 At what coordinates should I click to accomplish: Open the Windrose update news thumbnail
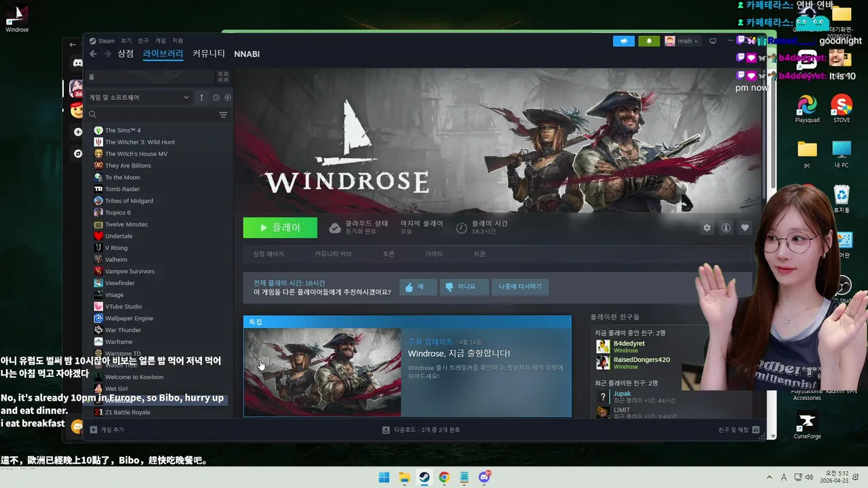pos(322,372)
